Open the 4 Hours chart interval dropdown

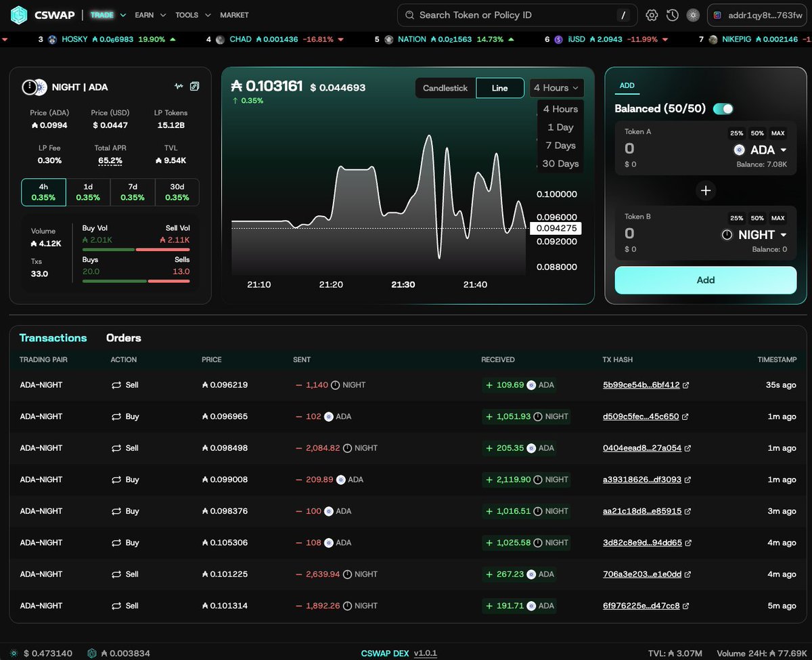[x=556, y=87]
